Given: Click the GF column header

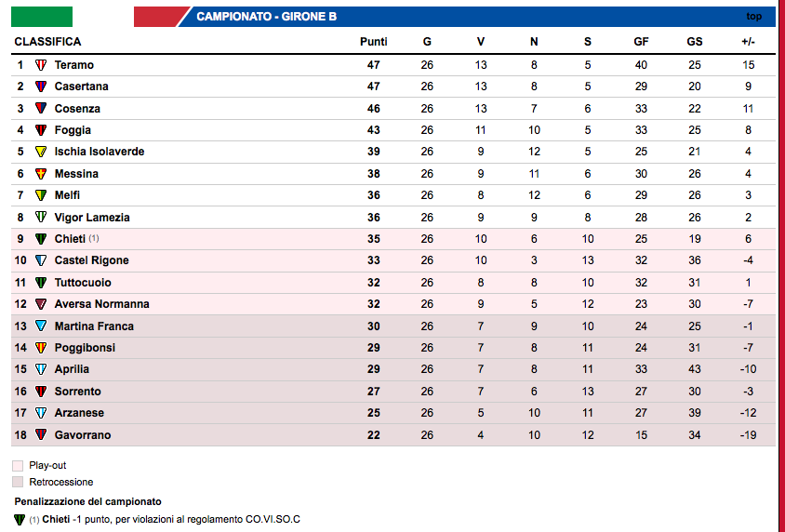Looking at the screenshot, I should point(641,42).
